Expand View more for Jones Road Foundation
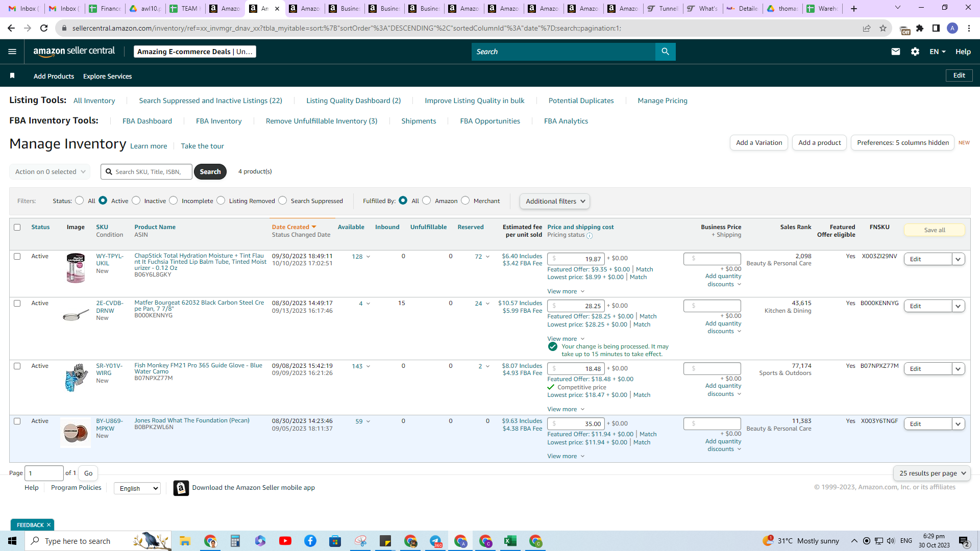The width and height of the screenshot is (980, 551). point(566,456)
